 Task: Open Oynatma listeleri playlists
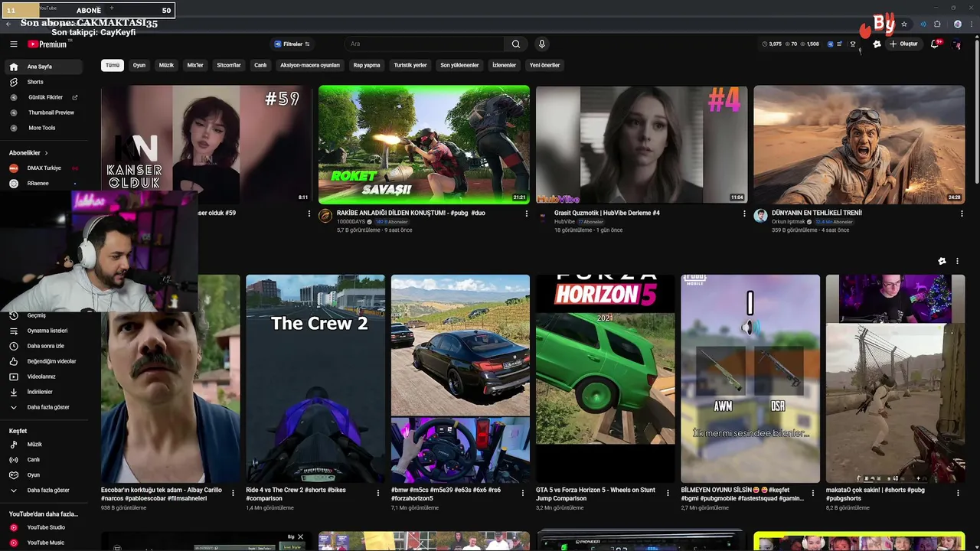[x=46, y=331]
